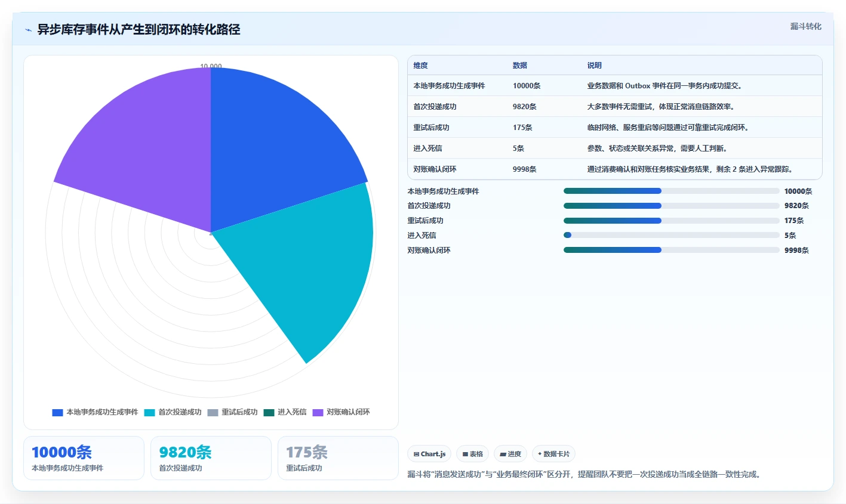Click table cell 重试后成功
This screenshot has width=846, height=504.
coord(431,128)
